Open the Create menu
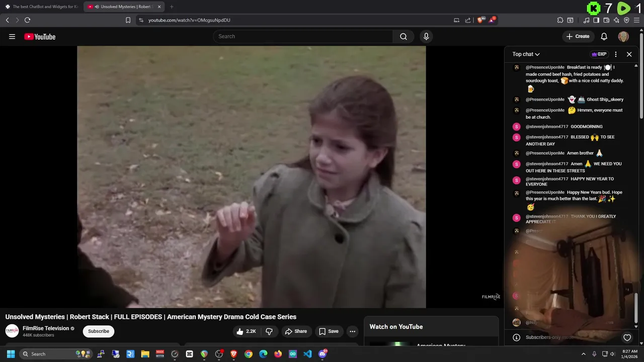 [x=578, y=36]
